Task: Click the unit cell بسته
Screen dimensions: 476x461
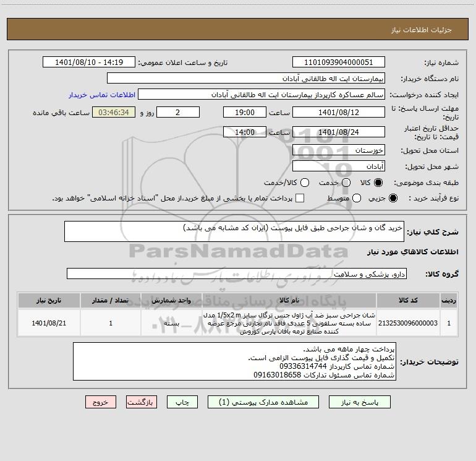Action: click(x=171, y=323)
